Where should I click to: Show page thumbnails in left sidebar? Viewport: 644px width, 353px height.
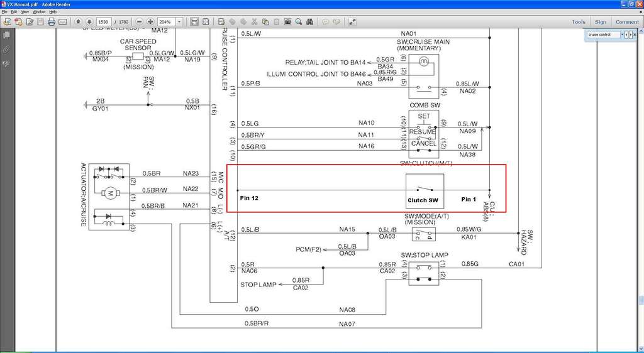pos(6,35)
